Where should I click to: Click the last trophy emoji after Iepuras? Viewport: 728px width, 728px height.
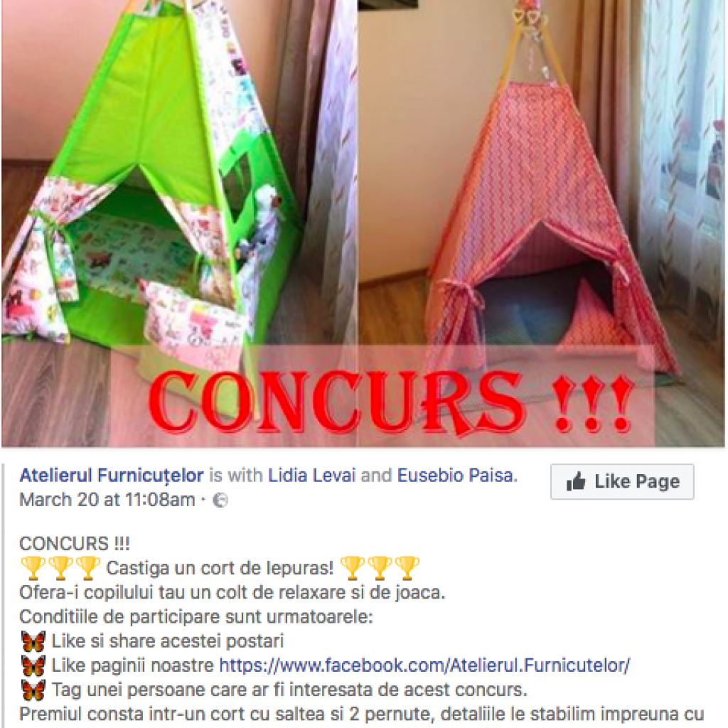click(407, 568)
